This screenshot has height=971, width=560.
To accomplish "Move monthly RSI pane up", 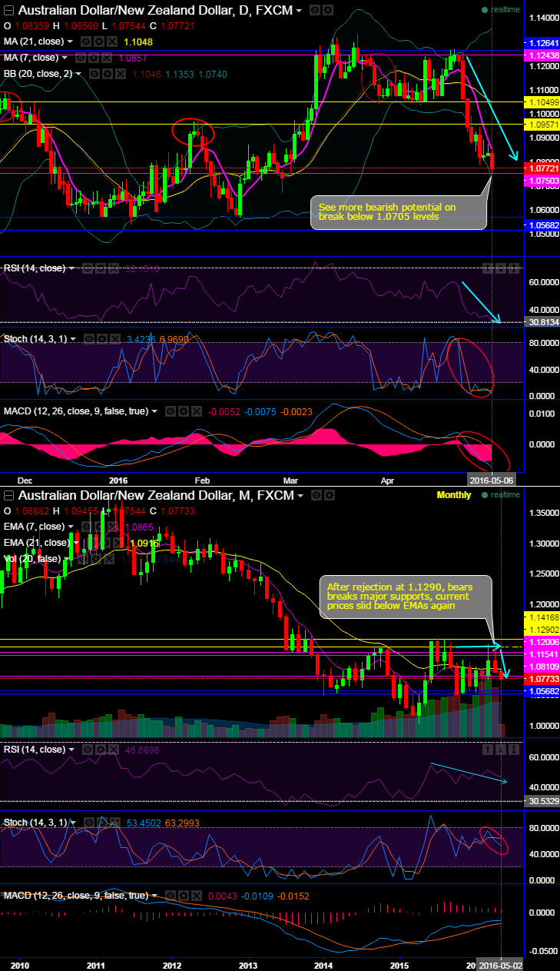I will pos(489,750).
